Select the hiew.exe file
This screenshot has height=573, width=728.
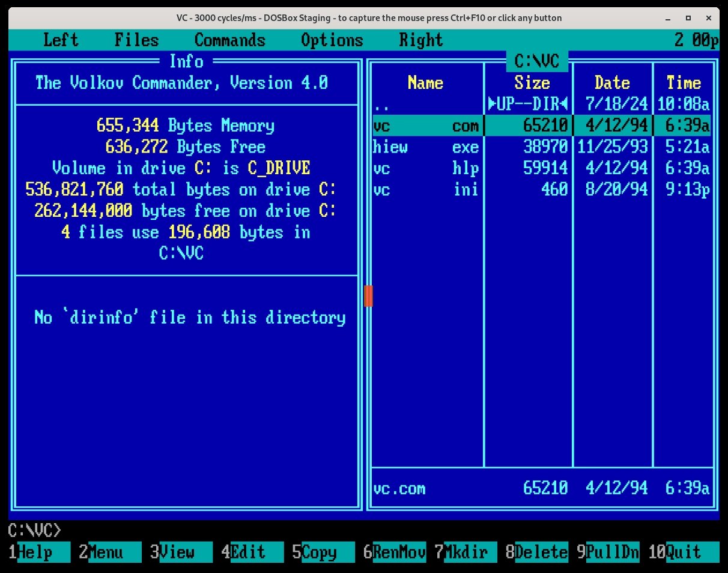(x=426, y=147)
